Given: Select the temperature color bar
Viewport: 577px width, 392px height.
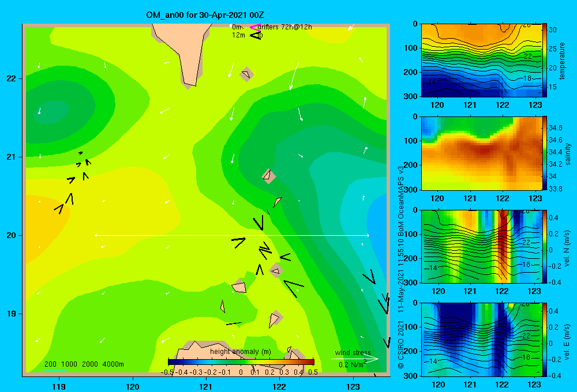Looking at the screenshot, I should (545, 61).
